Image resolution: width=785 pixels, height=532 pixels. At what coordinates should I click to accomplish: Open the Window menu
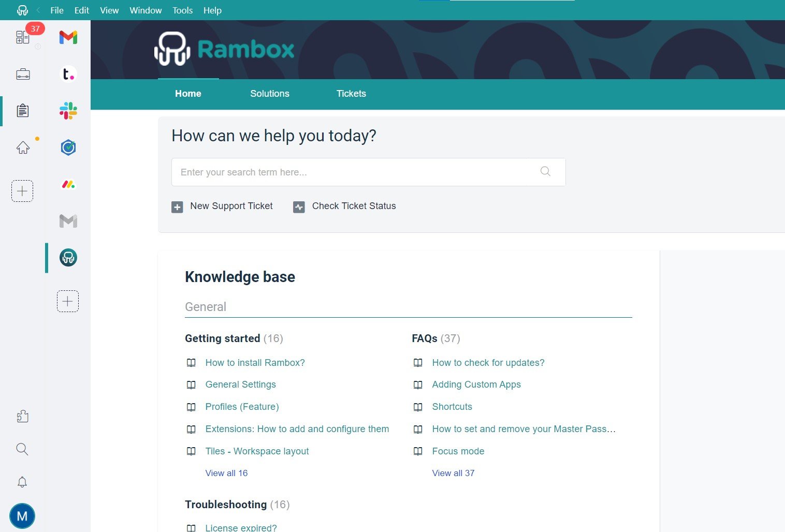point(146,10)
